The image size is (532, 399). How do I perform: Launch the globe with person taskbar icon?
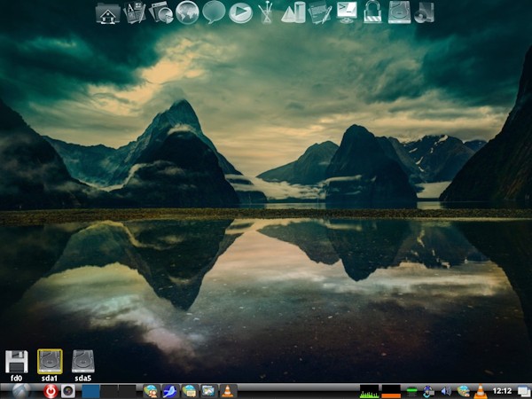[x=152, y=391]
